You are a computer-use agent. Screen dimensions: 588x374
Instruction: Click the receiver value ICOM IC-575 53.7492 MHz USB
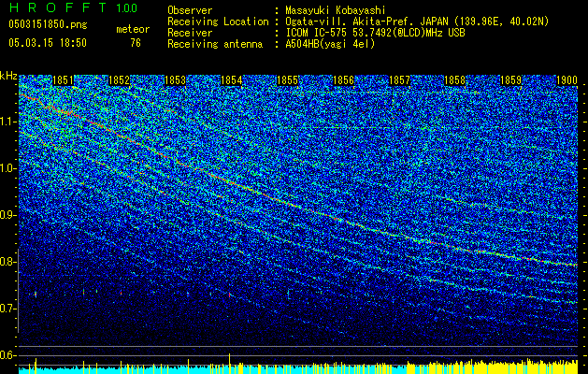(375, 33)
